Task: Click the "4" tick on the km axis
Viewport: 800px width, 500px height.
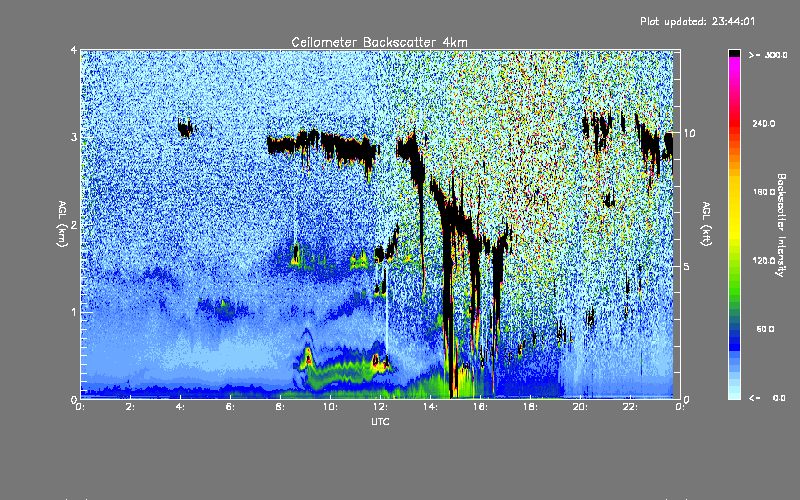Action: (74, 50)
